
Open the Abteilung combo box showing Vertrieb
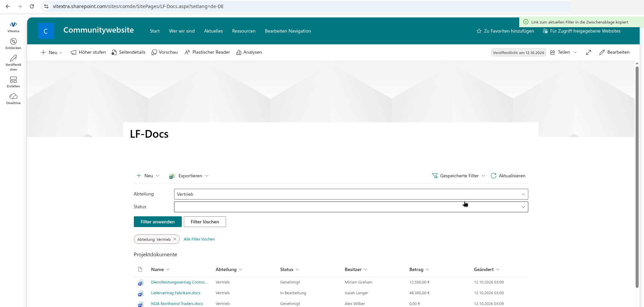click(x=351, y=194)
